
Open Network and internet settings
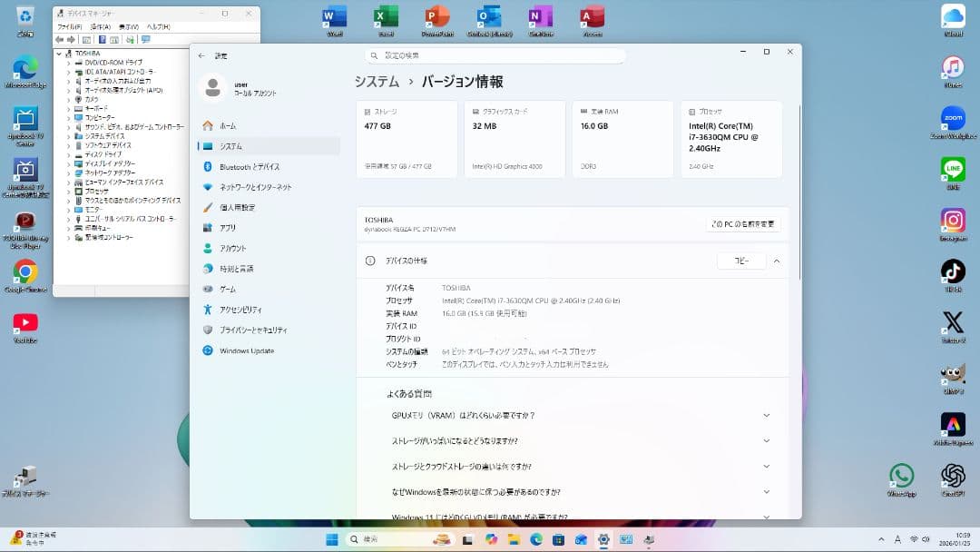[x=269, y=187]
